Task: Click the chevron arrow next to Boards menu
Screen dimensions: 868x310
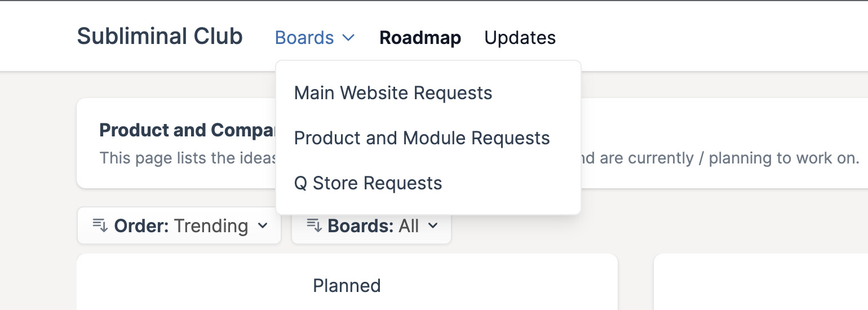Action: click(x=349, y=38)
